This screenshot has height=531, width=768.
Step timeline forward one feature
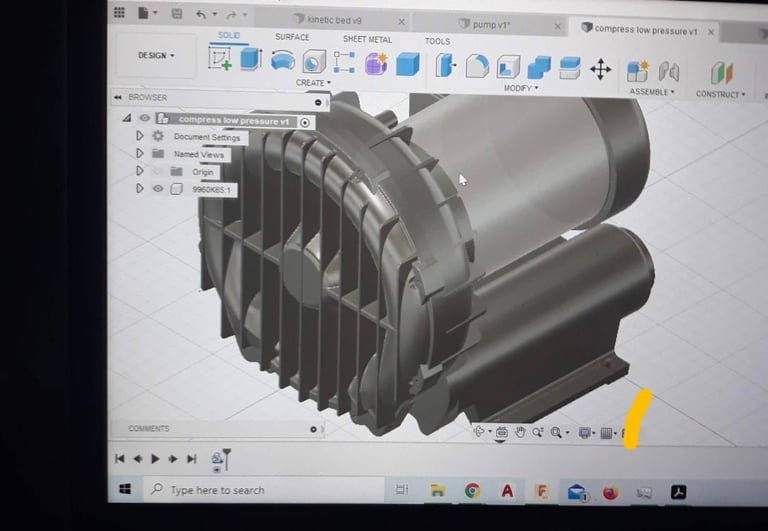[172, 459]
